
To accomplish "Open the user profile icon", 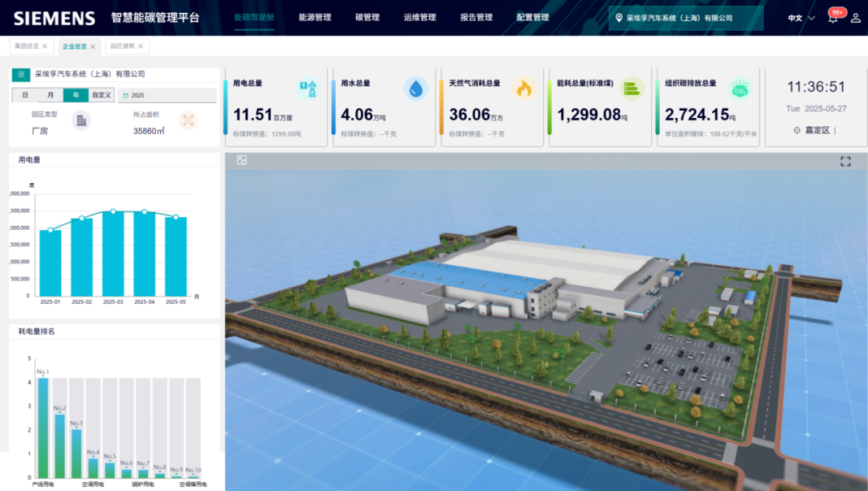I will click(x=855, y=18).
